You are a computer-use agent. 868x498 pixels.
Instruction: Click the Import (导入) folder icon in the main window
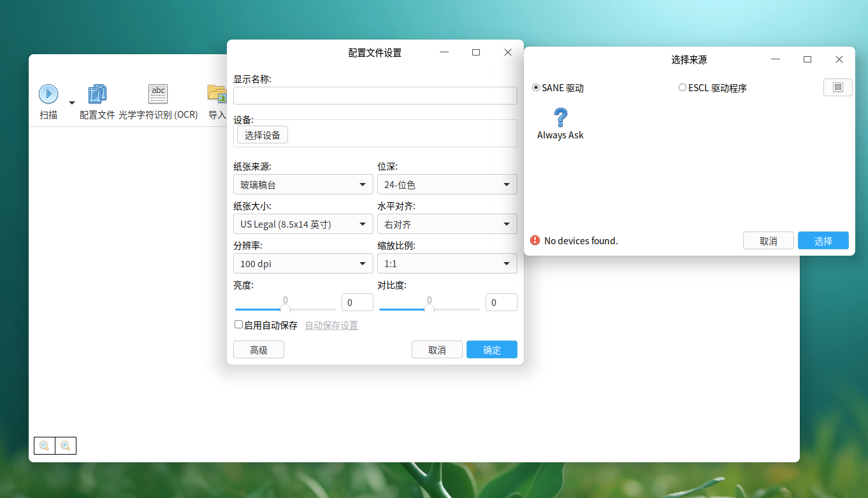(x=217, y=94)
